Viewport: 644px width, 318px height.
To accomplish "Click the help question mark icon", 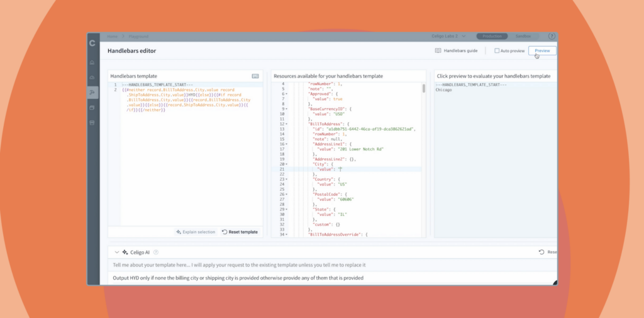I will point(552,37).
